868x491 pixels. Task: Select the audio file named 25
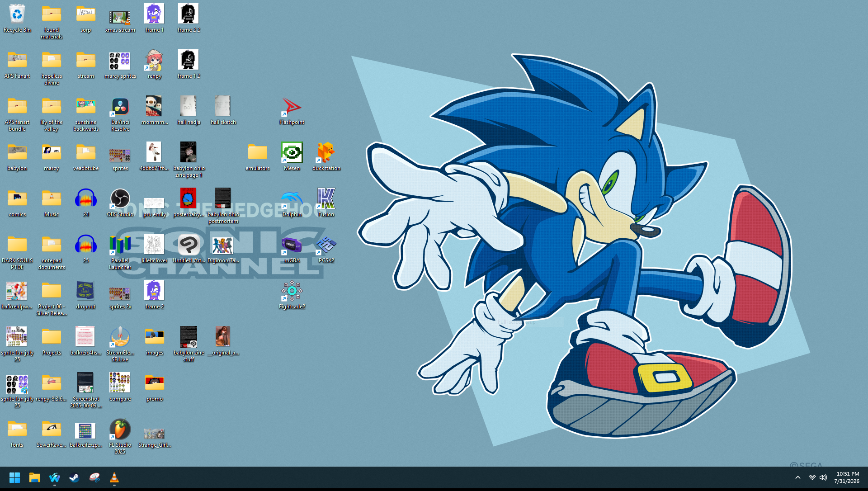point(86,249)
